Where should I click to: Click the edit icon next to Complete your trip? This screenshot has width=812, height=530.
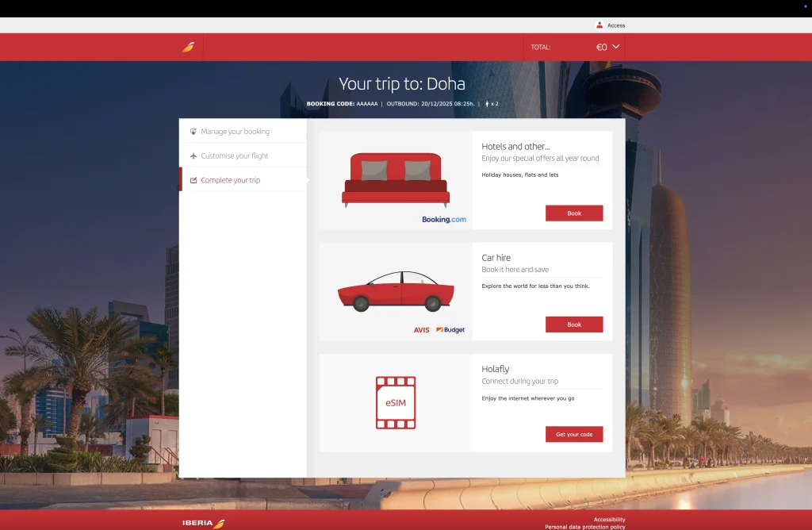pyautogui.click(x=193, y=180)
